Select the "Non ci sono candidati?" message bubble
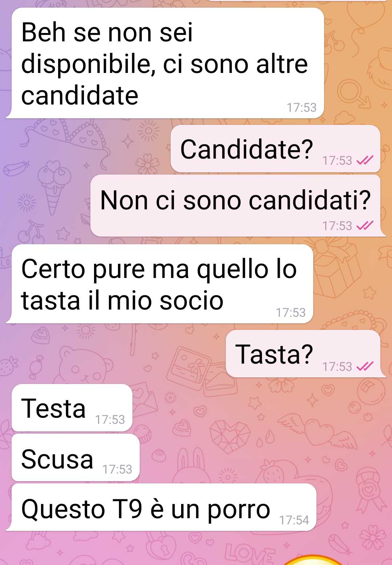Screen dimensions: 392x565 pyautogui.click(x=238, y=206)
